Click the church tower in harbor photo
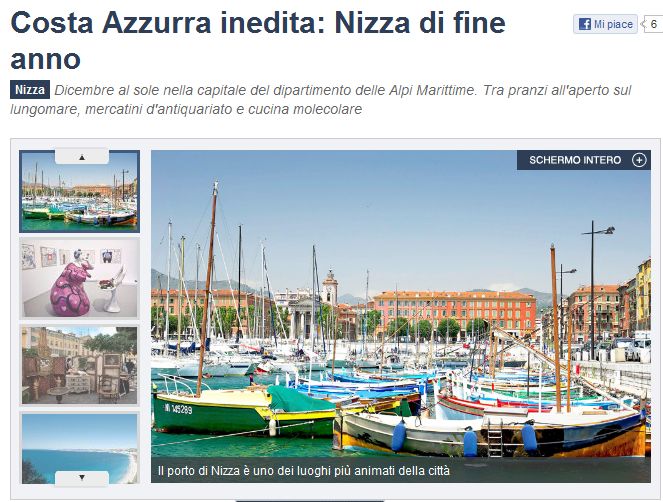 coord(330,288)
